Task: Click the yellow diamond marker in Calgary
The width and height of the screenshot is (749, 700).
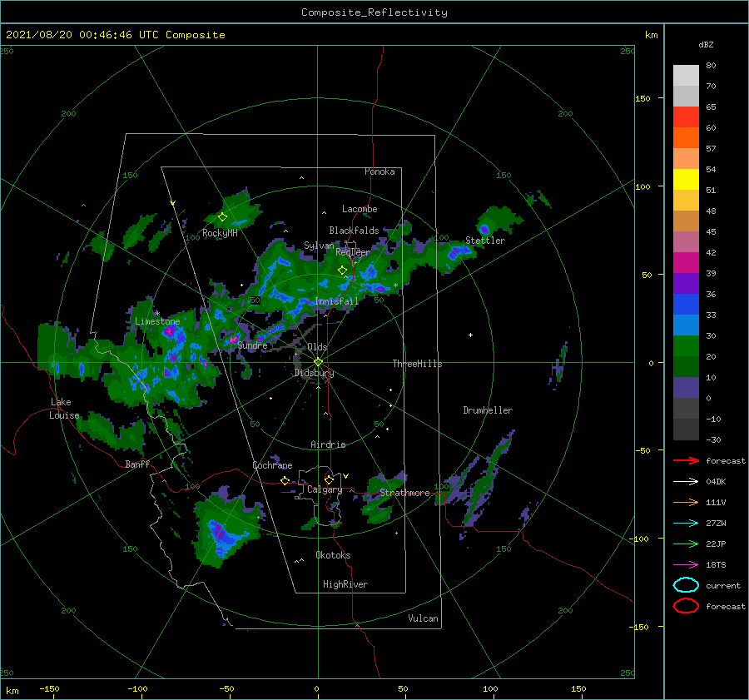Action: point(329,479)
